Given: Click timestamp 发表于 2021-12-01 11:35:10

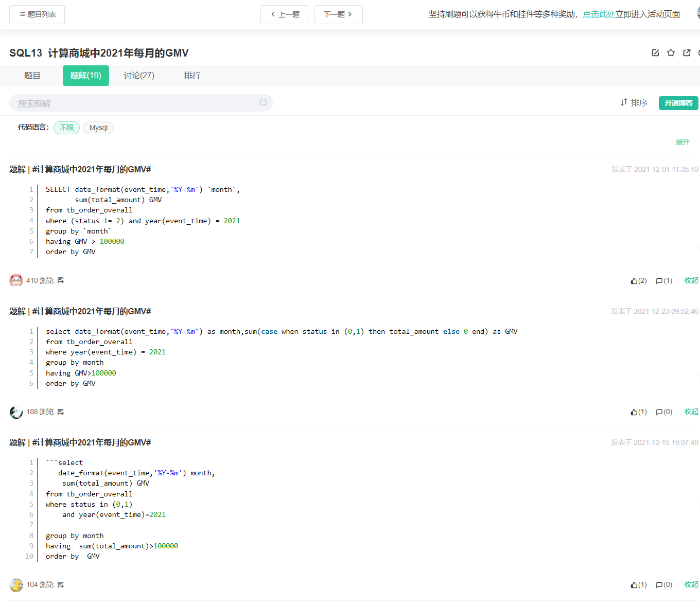Looking at the screenshot, I should pos(655,169).
